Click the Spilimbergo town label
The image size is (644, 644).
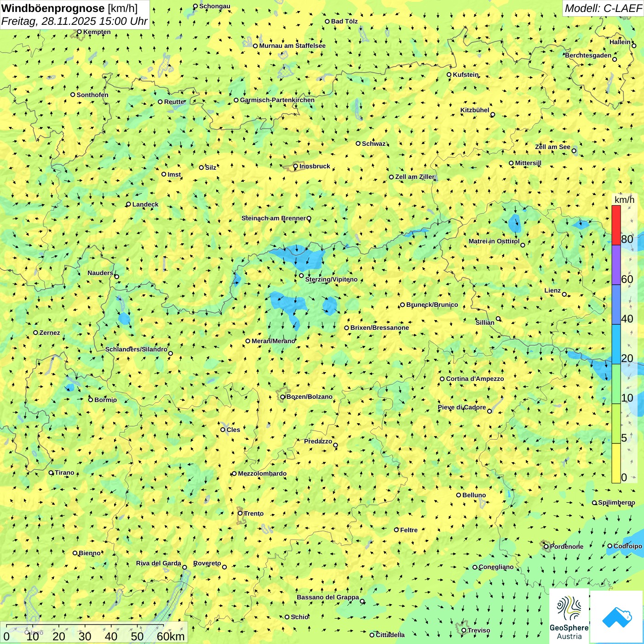(616, 502)
